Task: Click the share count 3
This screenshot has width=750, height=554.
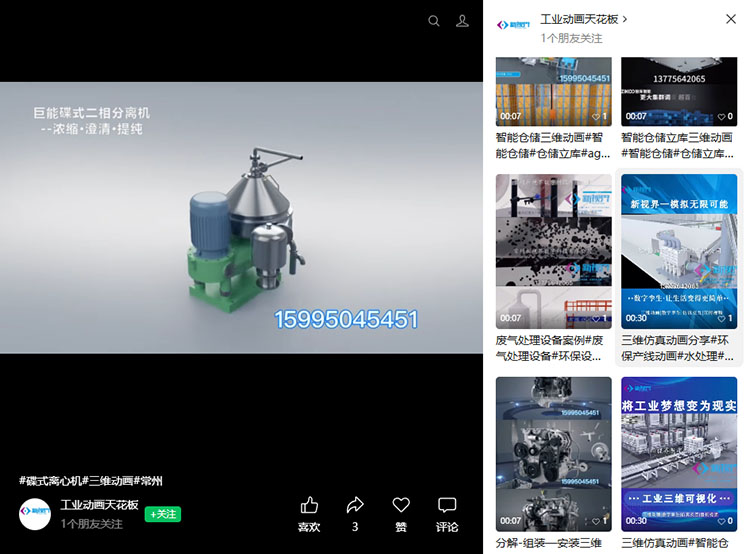Action: 355,527
